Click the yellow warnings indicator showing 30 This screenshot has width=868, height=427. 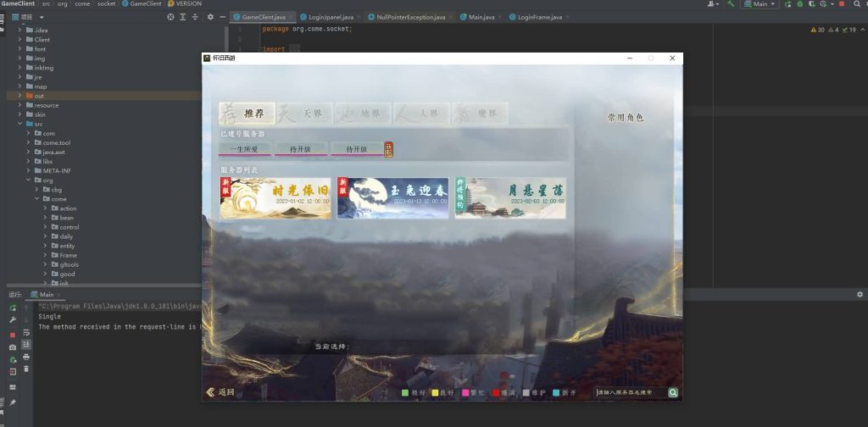click(x=817, y=30)
